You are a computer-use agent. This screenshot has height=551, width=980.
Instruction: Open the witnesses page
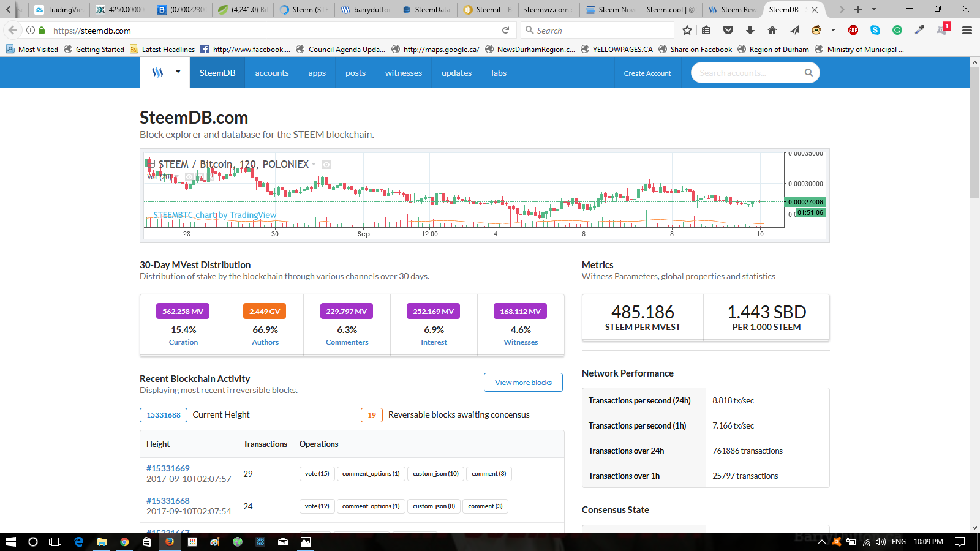point(404,73)
